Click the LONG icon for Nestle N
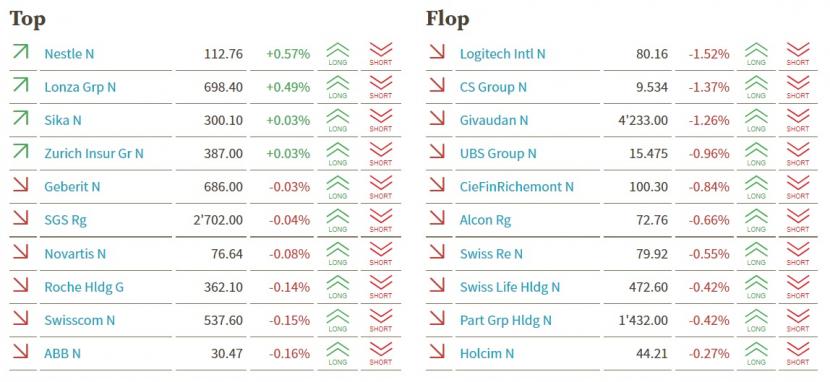Viewport: 830px width, 382px height. 338,54
